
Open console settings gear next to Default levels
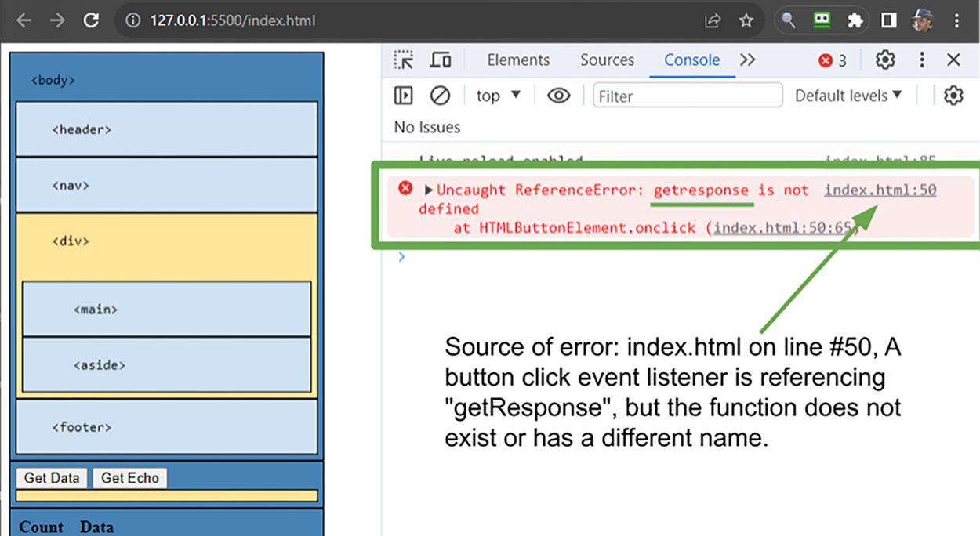pyautogui.click(x=953, y=96)
